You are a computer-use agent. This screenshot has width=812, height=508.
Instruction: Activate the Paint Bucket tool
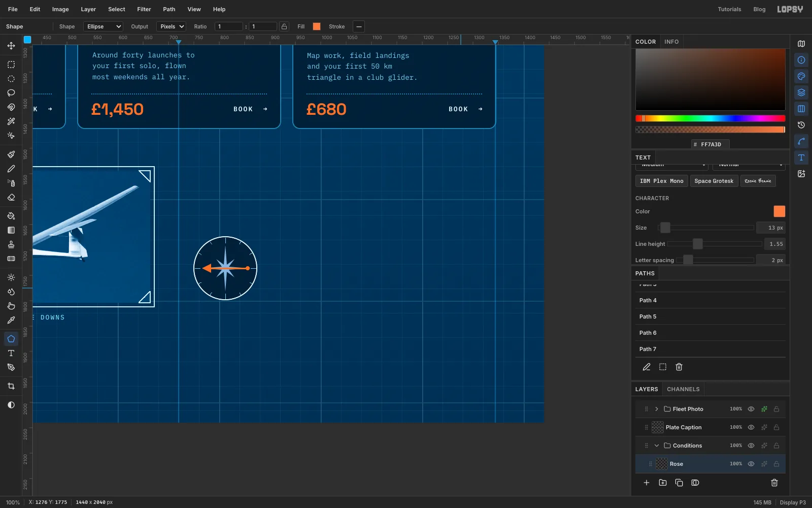pyautogui.click(x=11, y=216)
